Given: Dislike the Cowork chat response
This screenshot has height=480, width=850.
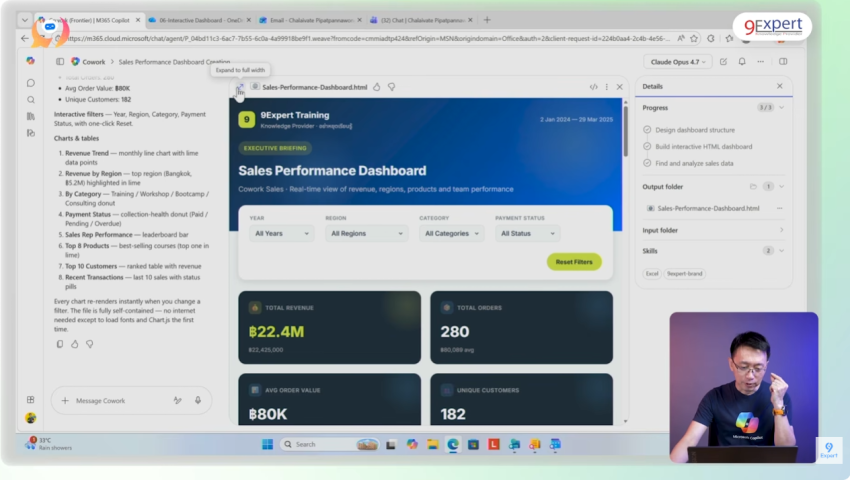Looking at the screenshot, I should [x=89, y=344].
